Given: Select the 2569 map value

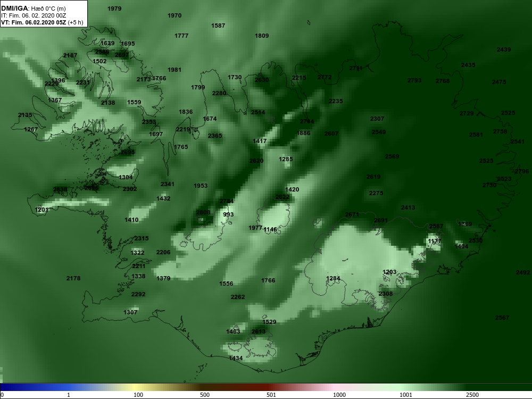Looking at the screenshot, I should coord(392,156).
